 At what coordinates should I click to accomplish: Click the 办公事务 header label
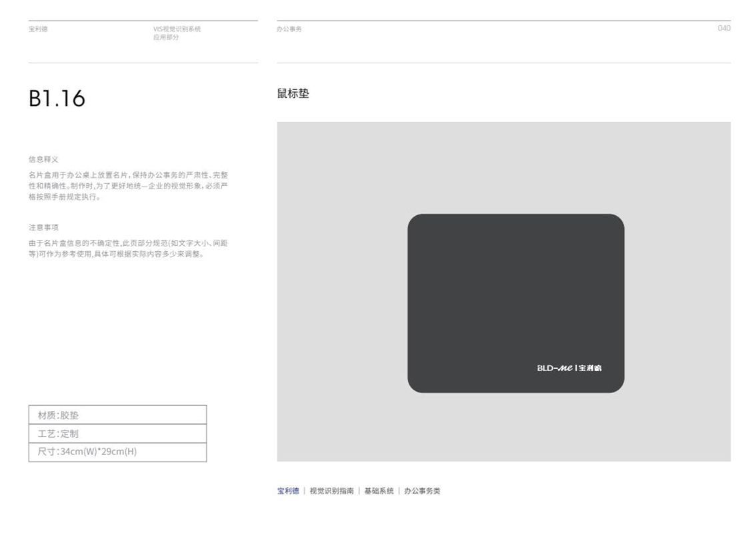point(289,29)
